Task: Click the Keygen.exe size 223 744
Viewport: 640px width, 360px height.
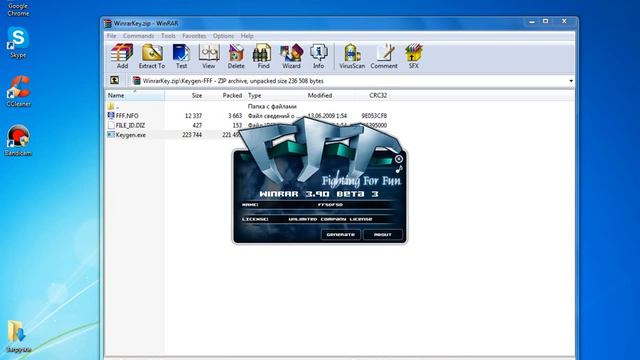Action: click(192, 135)
